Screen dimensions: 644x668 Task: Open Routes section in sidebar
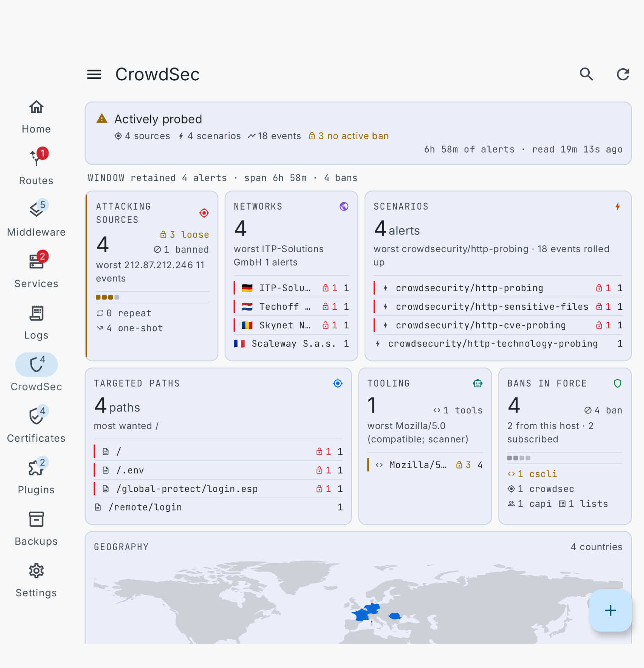click(36, 168)
